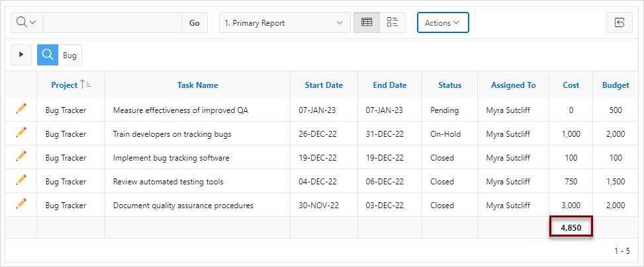Click the Task Name column header
The height and width of the screenshot is (267, 644).
tap(197, 85)
